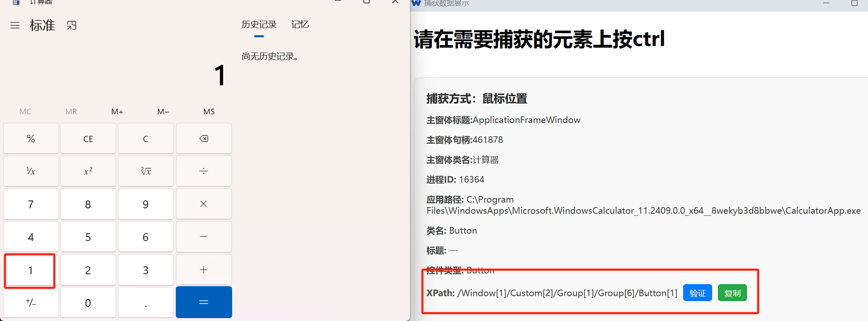Toggle keep-on-top mode icon beside 标准

72,25
